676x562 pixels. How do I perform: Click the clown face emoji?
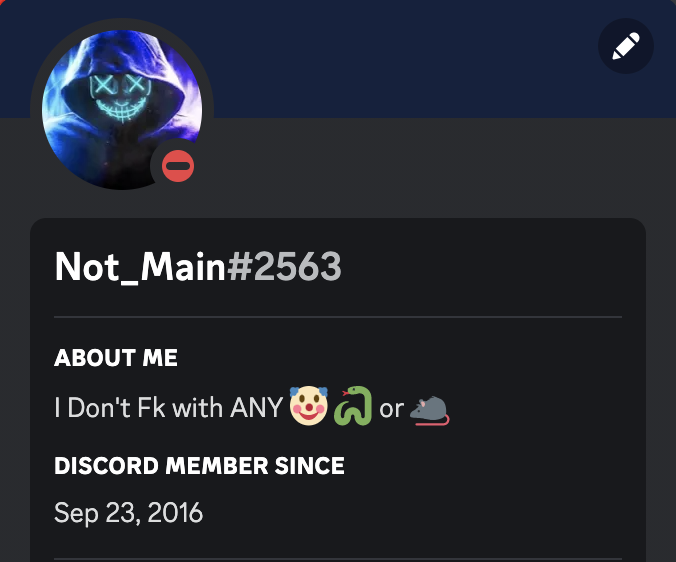click(309, 406)
